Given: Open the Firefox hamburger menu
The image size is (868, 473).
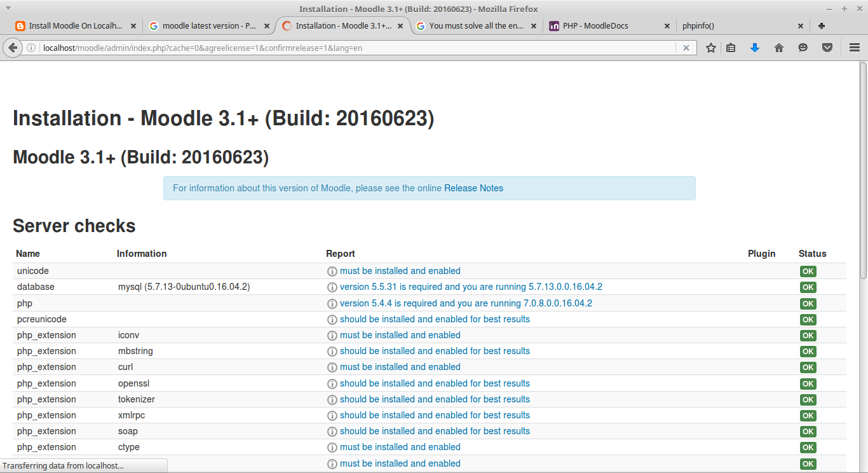Looking at the screenshot, I should pyautogui.click(x=855, y=48).
